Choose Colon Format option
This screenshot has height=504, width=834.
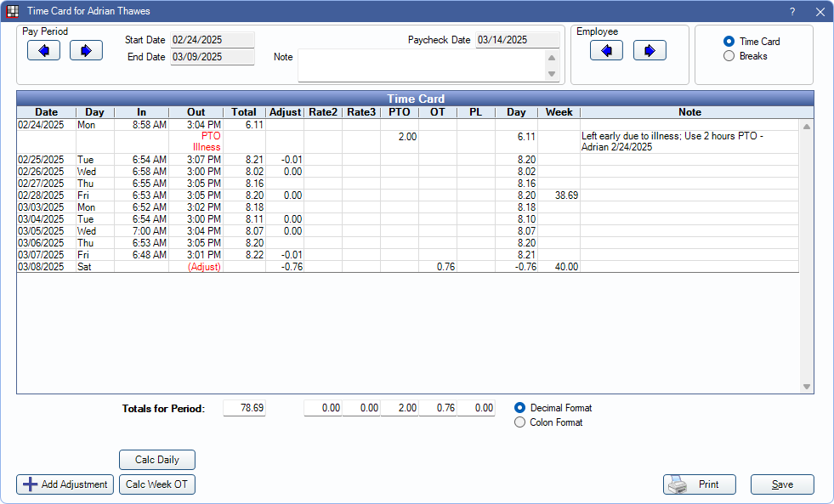[520, 422]
